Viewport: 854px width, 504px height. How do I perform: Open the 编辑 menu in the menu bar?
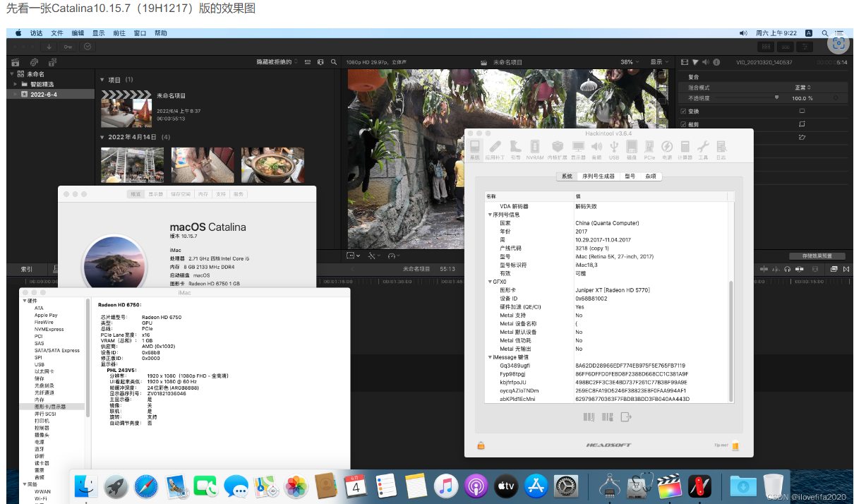(x=78, y=33)
